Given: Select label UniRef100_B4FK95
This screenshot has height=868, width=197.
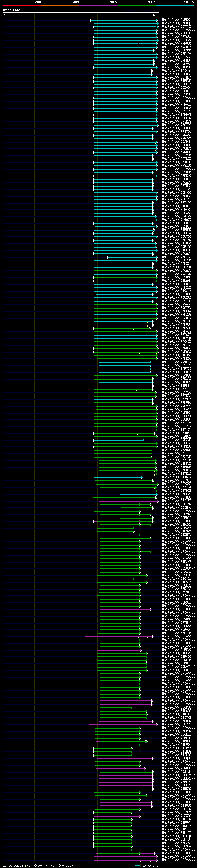Looking at the screenshot, I should point(177,67).
